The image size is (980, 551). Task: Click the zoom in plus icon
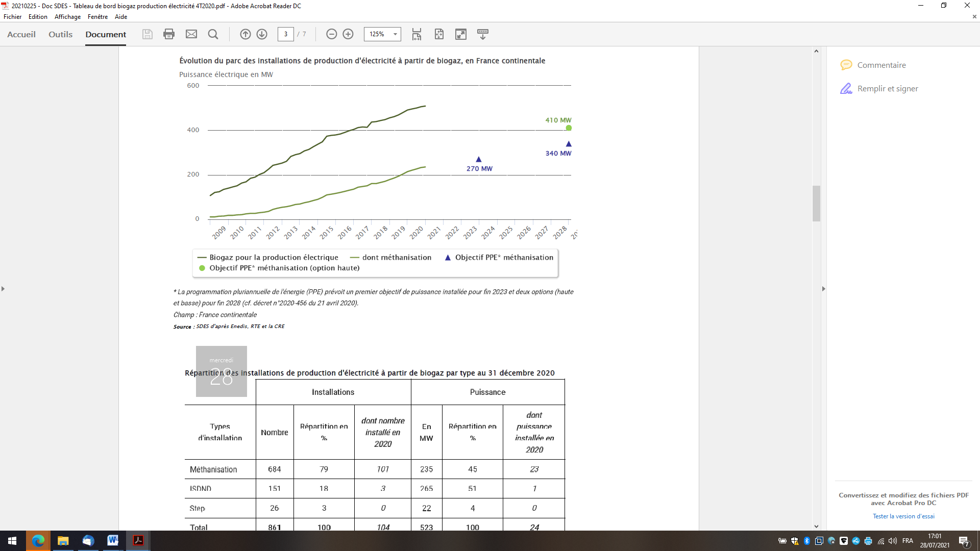[x=348, y=34]
